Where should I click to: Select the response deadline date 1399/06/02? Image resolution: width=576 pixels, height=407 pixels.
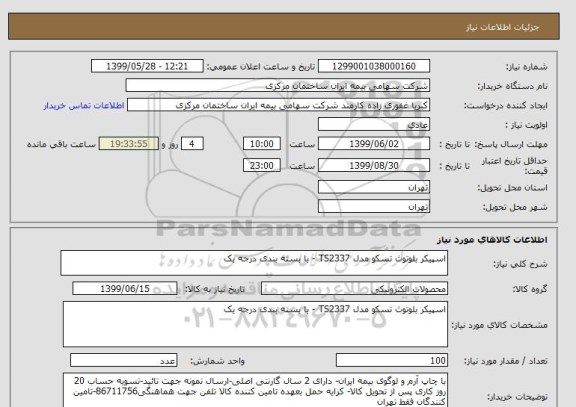tap(374, 144)
